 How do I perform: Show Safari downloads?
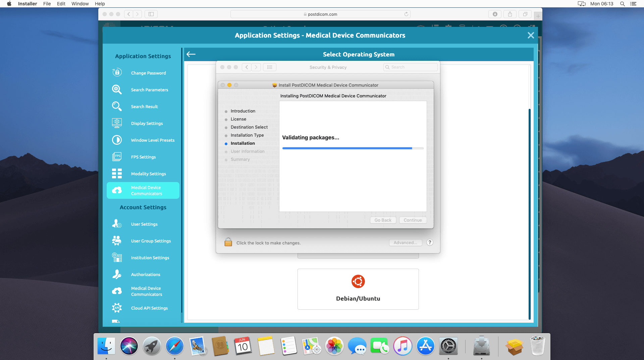tap(495, 14)
